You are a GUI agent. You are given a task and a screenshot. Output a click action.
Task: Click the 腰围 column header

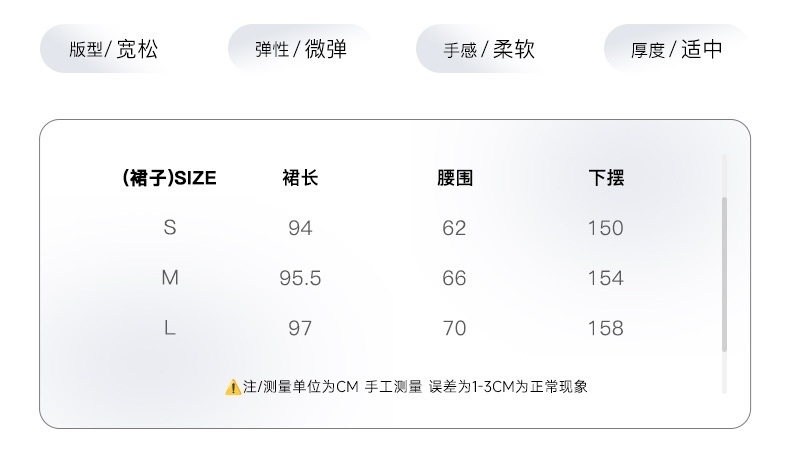tap(454, 178)
